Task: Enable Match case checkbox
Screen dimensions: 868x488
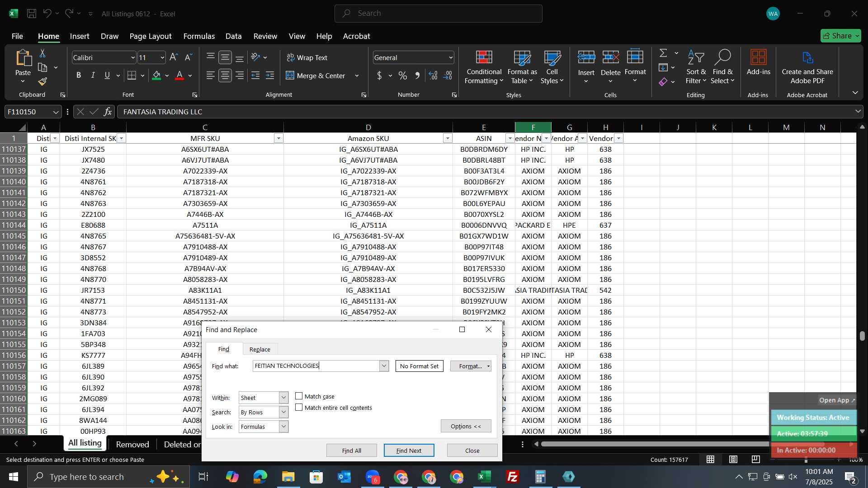Action: click(299, 396)
